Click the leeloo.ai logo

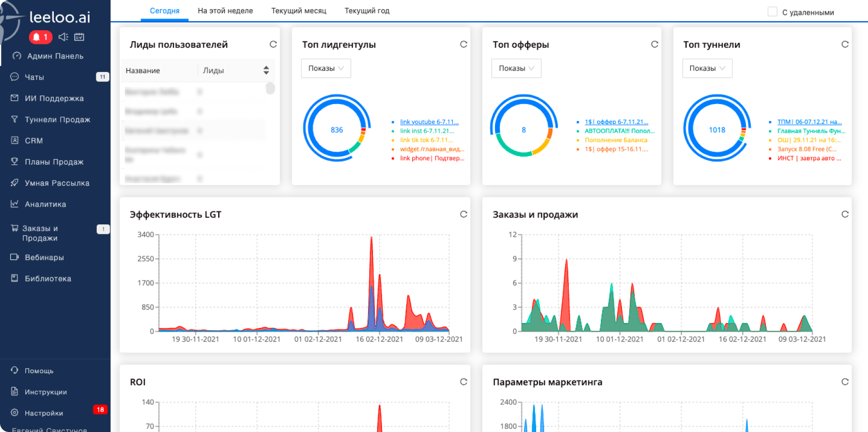(60, 17)
